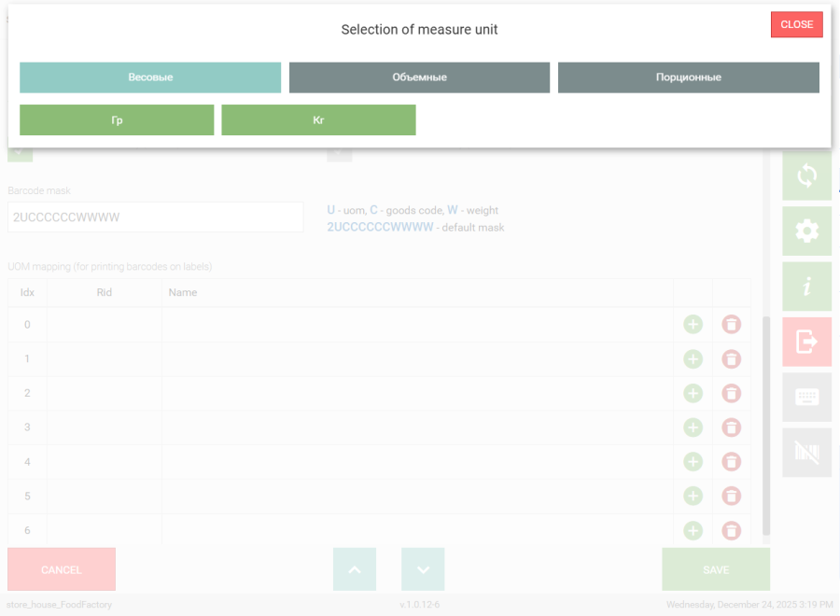Image resolution: width=840 pixels, height=616 pixels.
Task: Click green plus icon in row 4
Action: (693, 462)
